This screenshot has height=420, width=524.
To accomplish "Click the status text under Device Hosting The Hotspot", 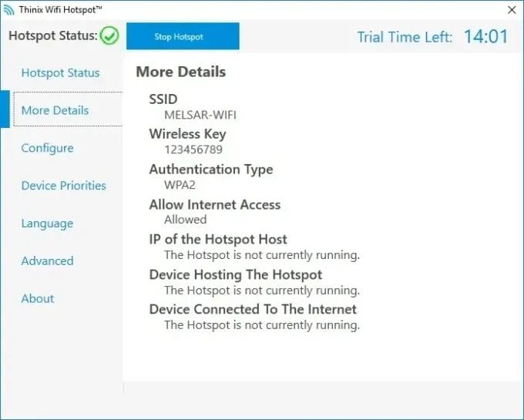I will [x=262, y=291].
